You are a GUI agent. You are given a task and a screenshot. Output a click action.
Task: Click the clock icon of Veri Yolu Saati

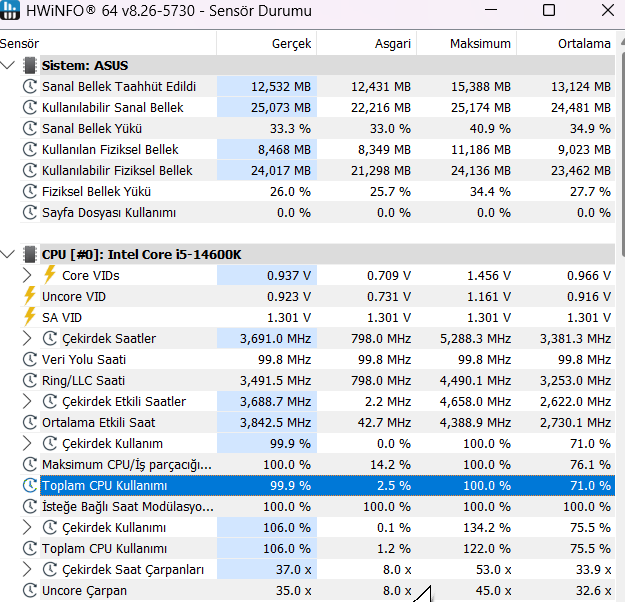click(x=30, y=359)
